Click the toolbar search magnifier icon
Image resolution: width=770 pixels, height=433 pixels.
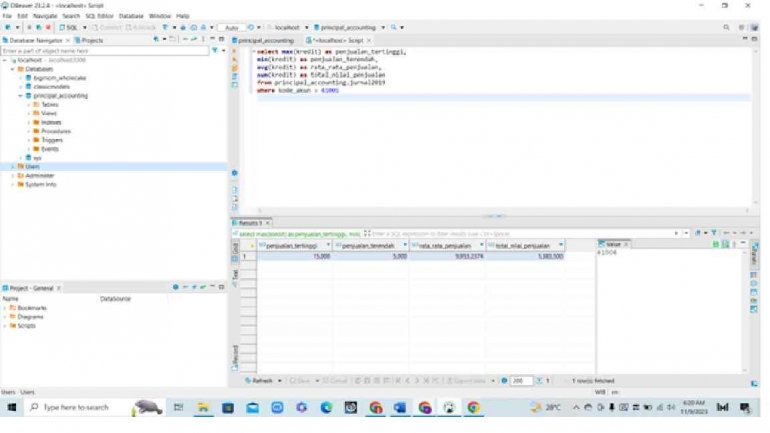(394, 27)
